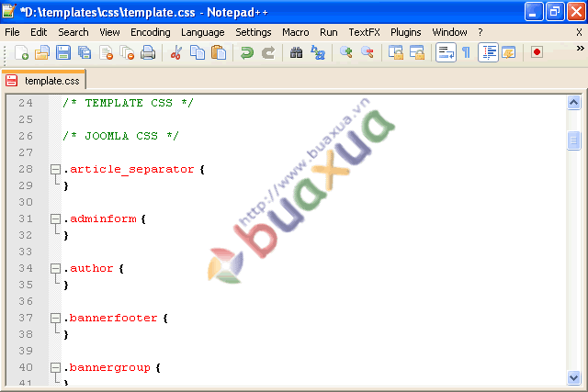Collapse the .article_separator fold block
This screenshot has width=588, height=392.
click(55, 169)
